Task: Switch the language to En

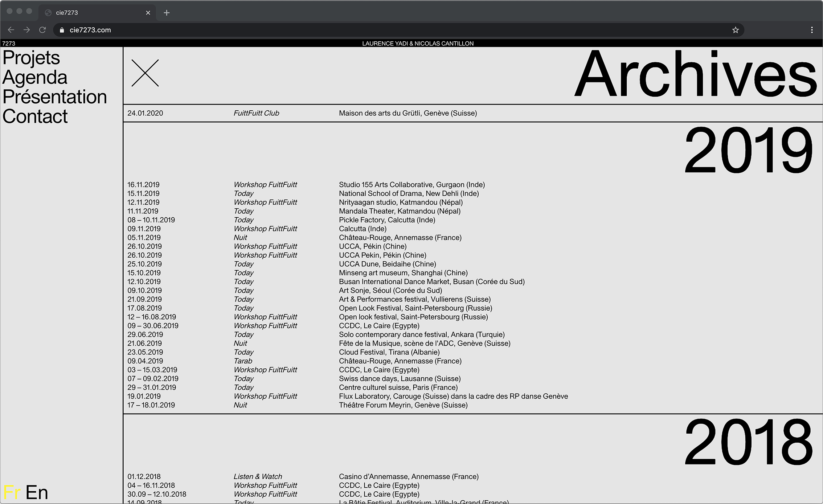Action: tap(37, 492)
